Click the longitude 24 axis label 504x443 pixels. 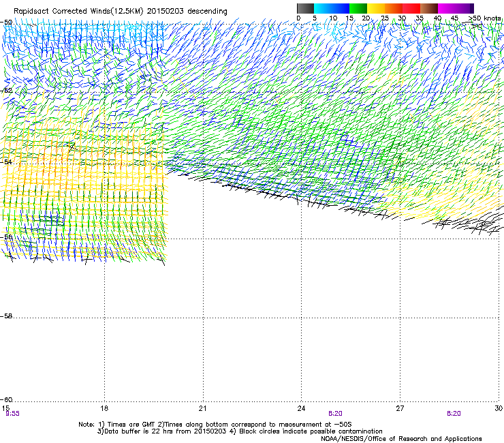(x=301, y=408)
